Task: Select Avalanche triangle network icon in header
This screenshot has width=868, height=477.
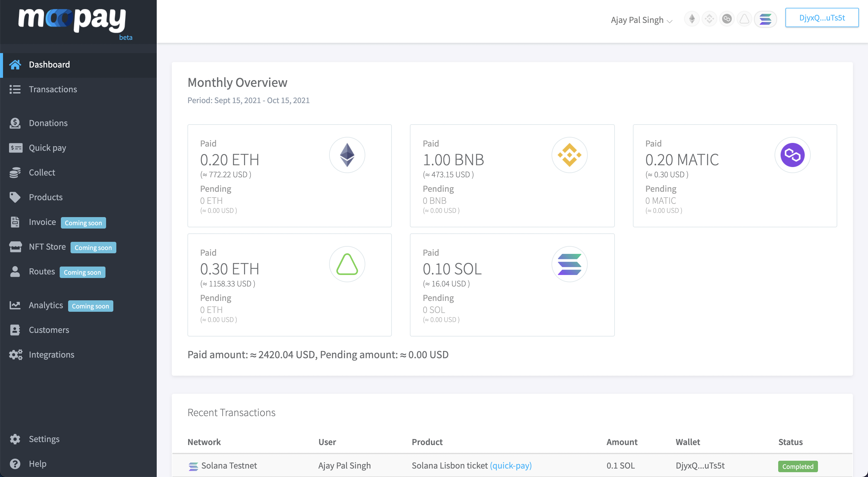Action: pyautogui.click(x=744, y=19)
